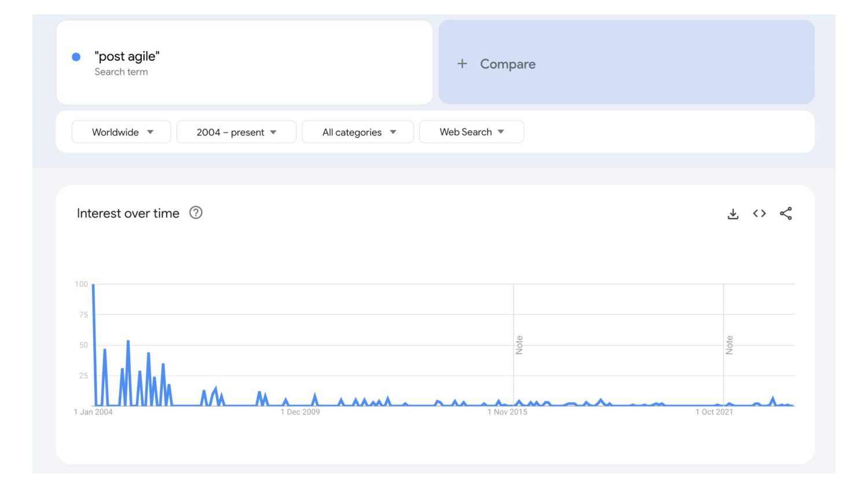
Task: Click the blue dot of "post agile"
Action: [x=76, y=57]
